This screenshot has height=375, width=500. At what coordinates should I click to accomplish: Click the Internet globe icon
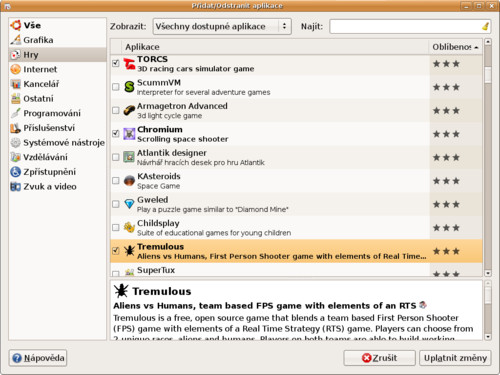tap(16, 69)
